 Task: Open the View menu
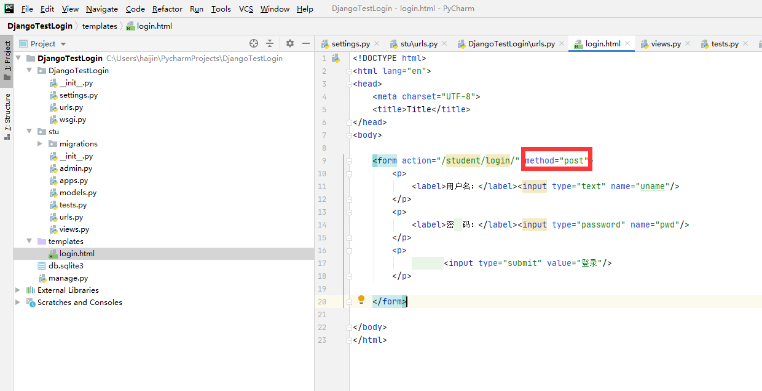pyautogui.click(x=70, y=9)
